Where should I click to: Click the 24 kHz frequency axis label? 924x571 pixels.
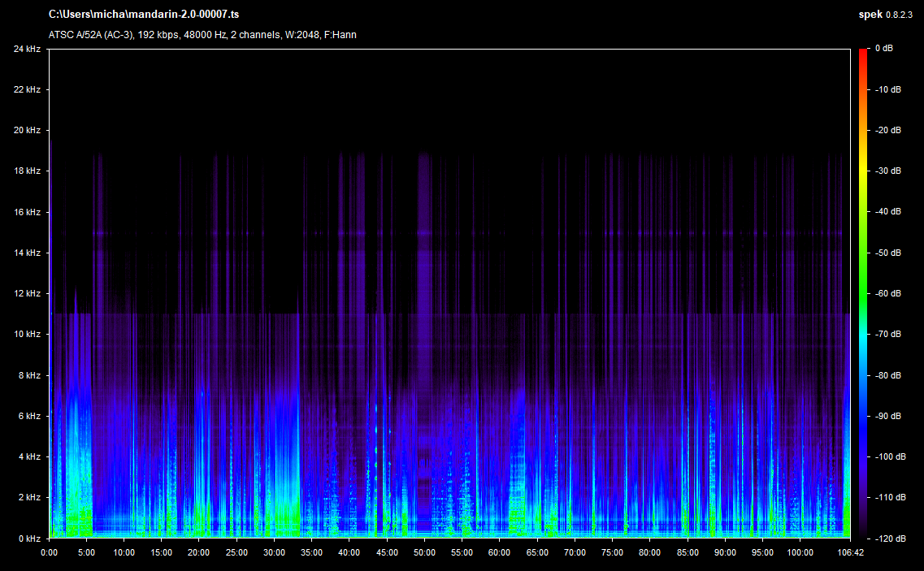[x=26, y=49]
